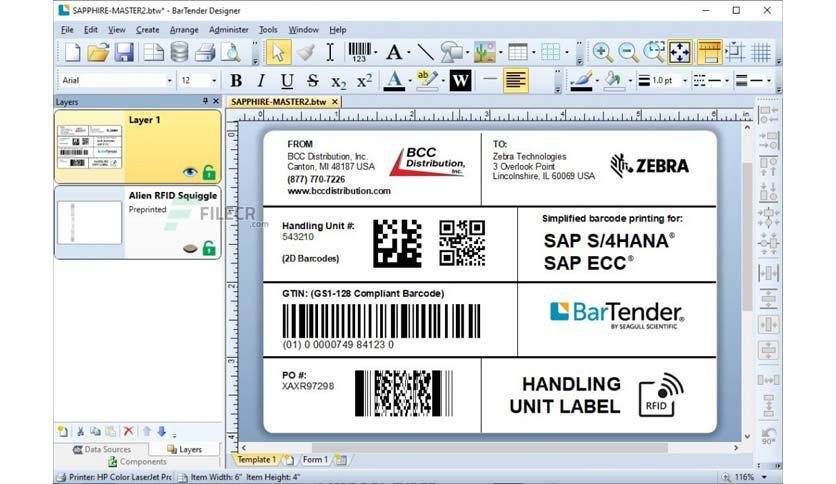The image size is (836, 484).
Task: Switch to Data Sources panel tab
Action: point(102,449)
